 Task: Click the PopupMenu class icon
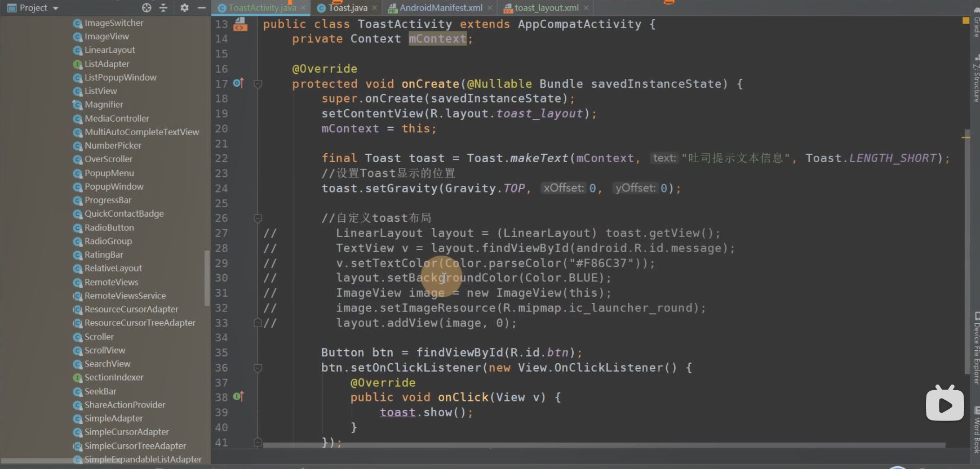(x=78, y=173)
